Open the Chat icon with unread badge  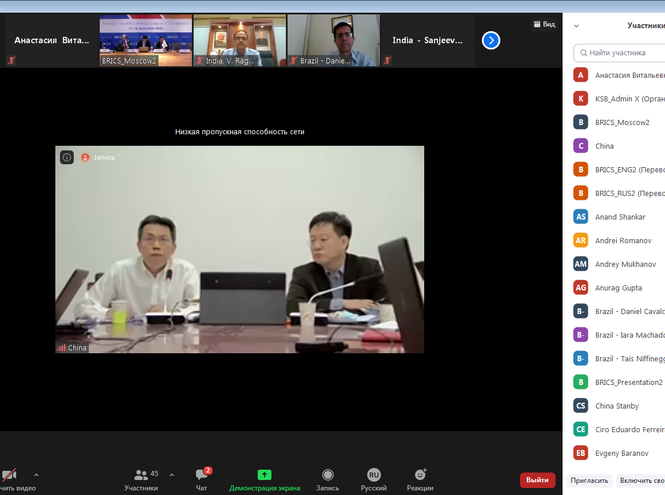coord(202,475)
